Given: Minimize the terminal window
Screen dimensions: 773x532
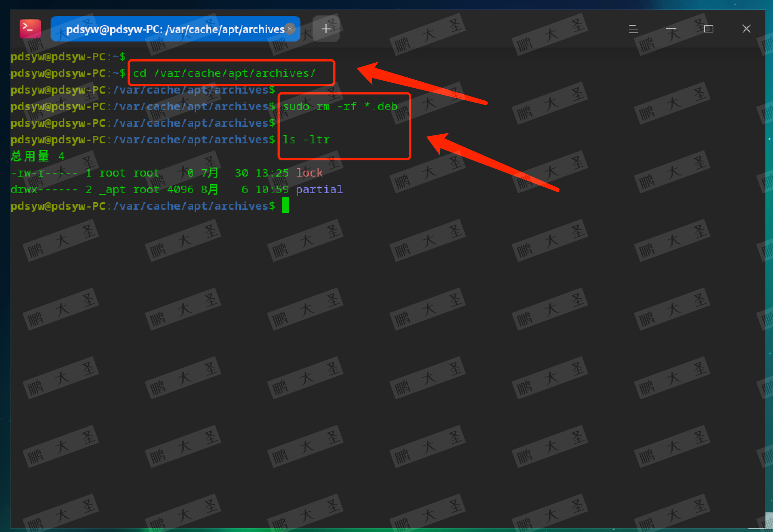Looking at the screenshot, I should coord(671,29).
